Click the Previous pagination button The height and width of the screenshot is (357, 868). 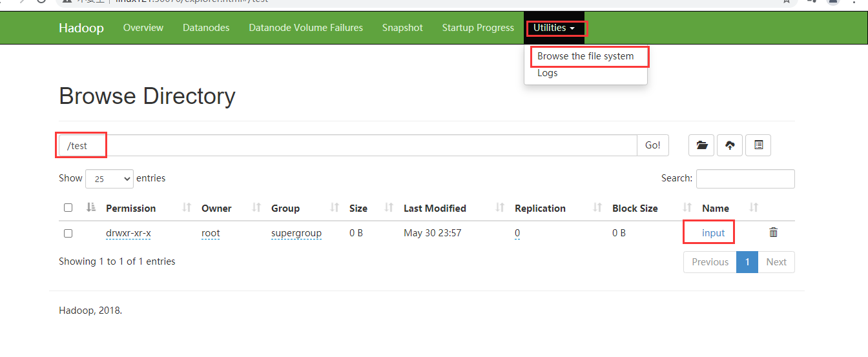[x=710, y=262]
